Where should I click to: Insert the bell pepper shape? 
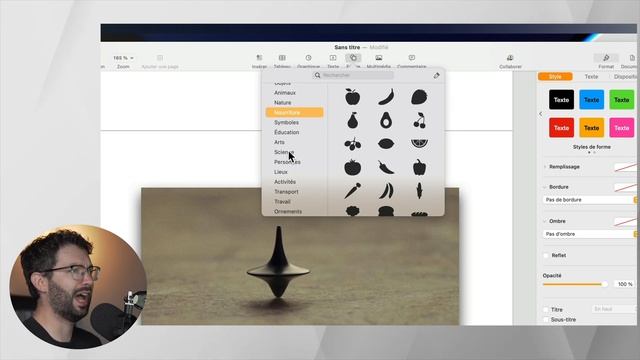pos(420,167)
